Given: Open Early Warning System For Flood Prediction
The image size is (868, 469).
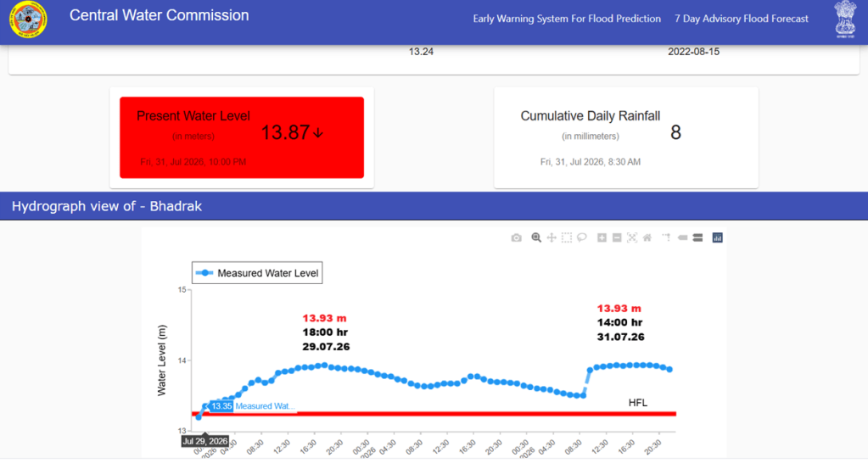Looking at the screenshot, I should click(567, 19).
